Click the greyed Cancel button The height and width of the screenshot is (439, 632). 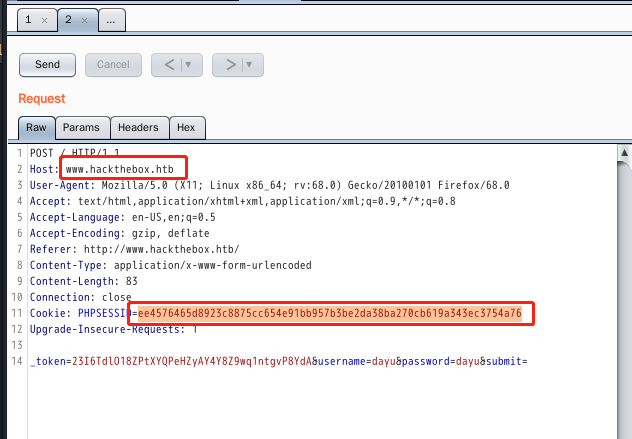[x=113, y=65]
